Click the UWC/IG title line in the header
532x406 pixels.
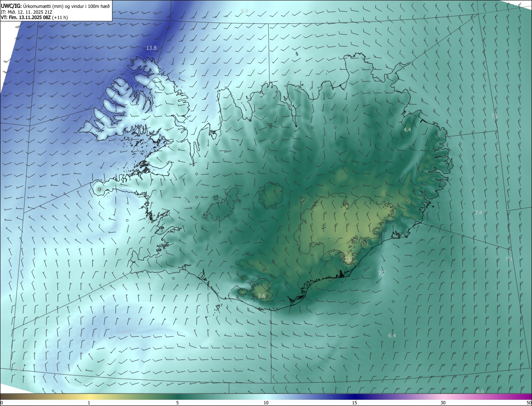click(x=55, y=6)
